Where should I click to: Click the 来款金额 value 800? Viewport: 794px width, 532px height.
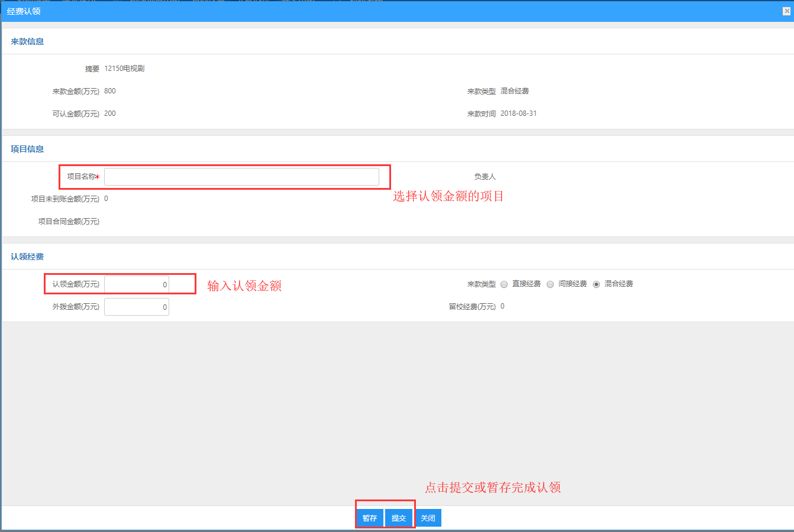pos(110,91)
